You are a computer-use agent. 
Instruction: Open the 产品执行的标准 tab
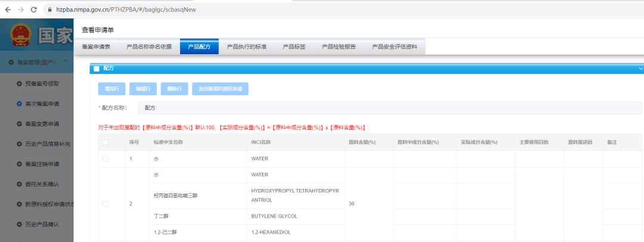coord(247,47)
